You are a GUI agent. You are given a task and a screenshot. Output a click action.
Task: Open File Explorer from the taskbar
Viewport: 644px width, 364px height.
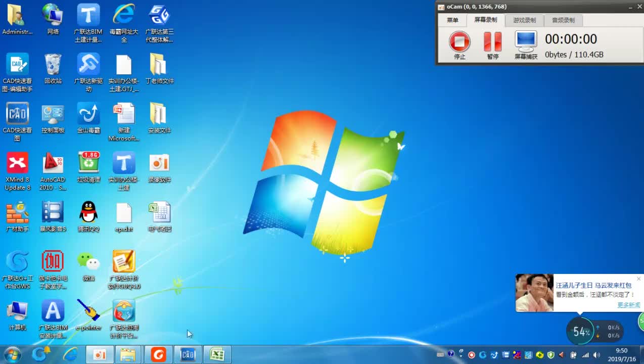coord(128,354)
